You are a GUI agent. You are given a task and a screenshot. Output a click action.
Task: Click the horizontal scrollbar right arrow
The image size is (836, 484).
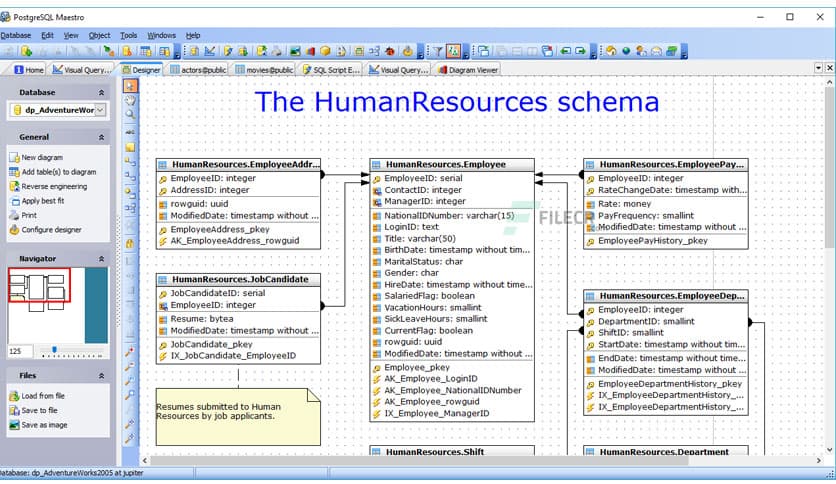[x=819, y=461]
